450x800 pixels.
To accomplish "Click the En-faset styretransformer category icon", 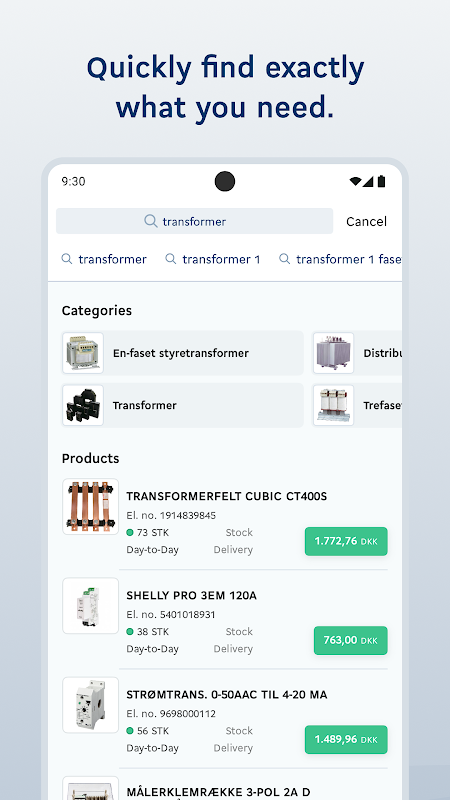I will [x=83, y=353].
